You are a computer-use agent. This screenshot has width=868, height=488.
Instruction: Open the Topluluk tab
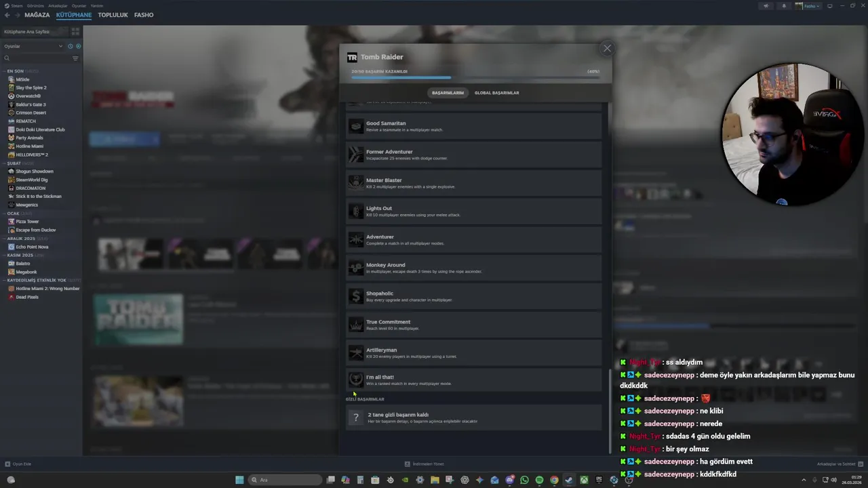[113, 15]
